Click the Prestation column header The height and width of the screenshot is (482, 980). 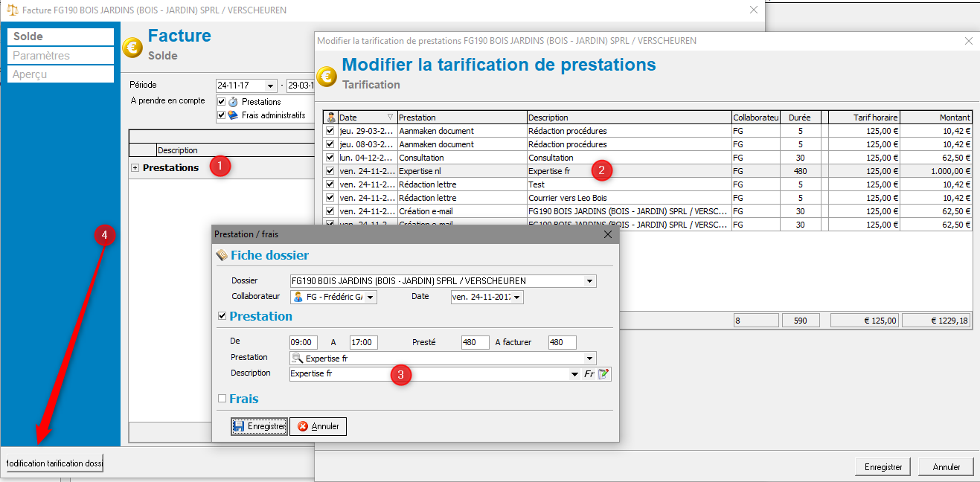coord(462,118)
